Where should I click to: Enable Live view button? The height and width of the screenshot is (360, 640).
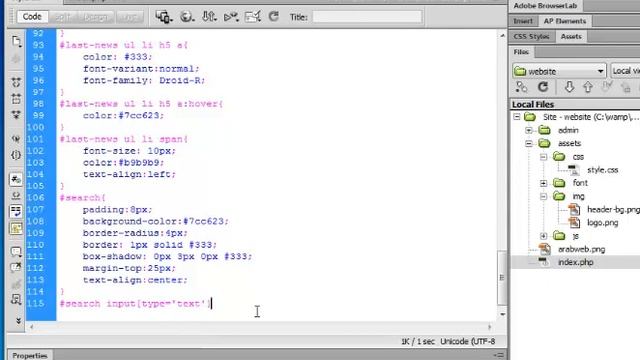(x=130, y=17)
